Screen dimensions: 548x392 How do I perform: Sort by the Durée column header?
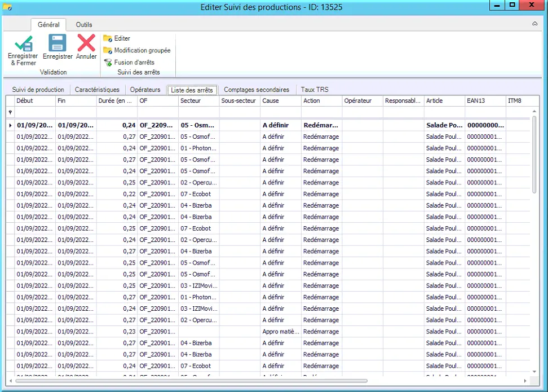pos(117,101)
